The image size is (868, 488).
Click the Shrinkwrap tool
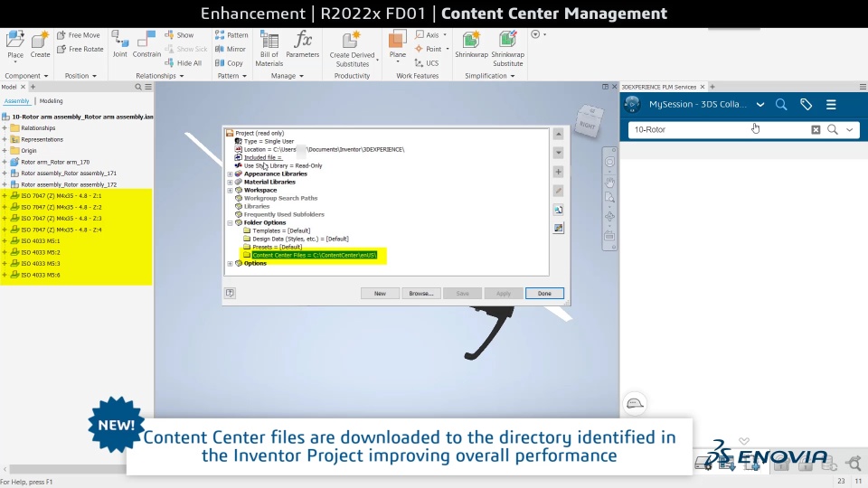[471, 44]
